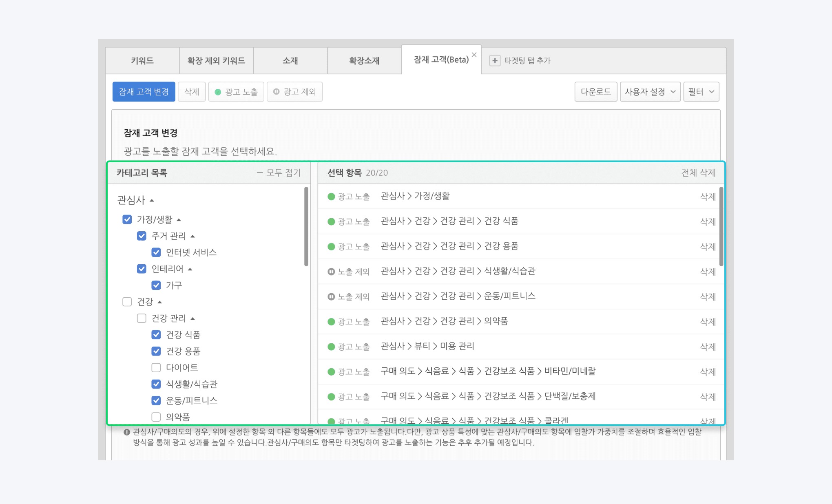Image resolution: width=832 pixels, height=504 pixels.
Task: Delete the 단백질/보충제 selected item
Action: pos(708,396)
